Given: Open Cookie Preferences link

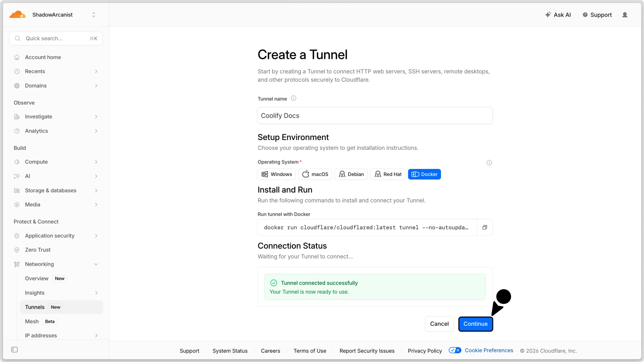Looking at the screenshot, I should 489,350.
